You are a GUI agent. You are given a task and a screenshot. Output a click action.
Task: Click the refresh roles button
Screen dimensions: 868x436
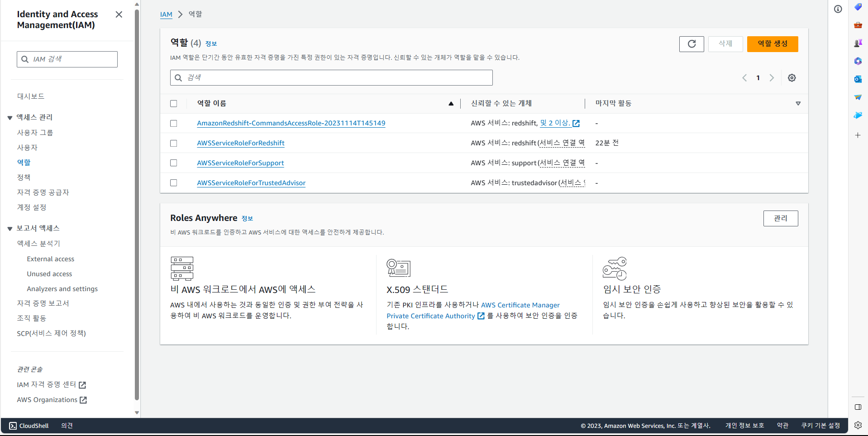click(692, 44)
